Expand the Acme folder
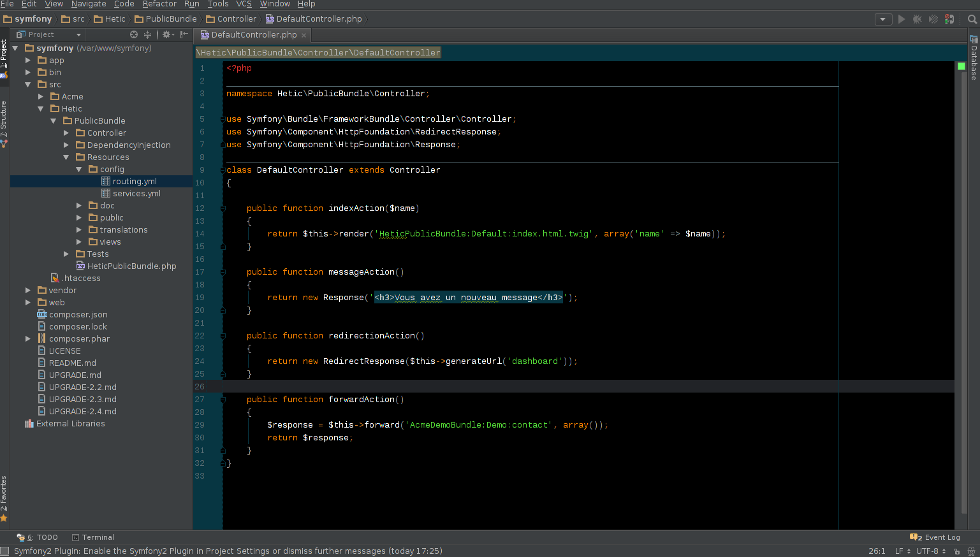980x557 pixels. [40, 96]
